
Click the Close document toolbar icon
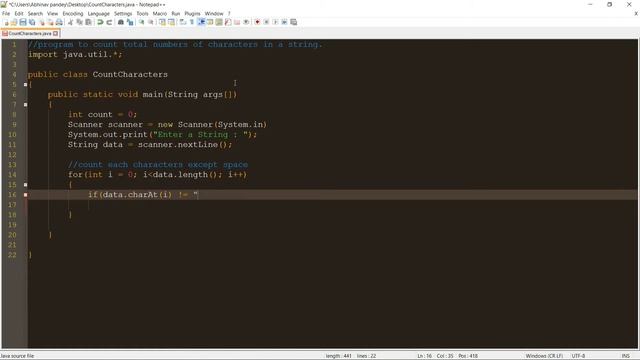41,22
